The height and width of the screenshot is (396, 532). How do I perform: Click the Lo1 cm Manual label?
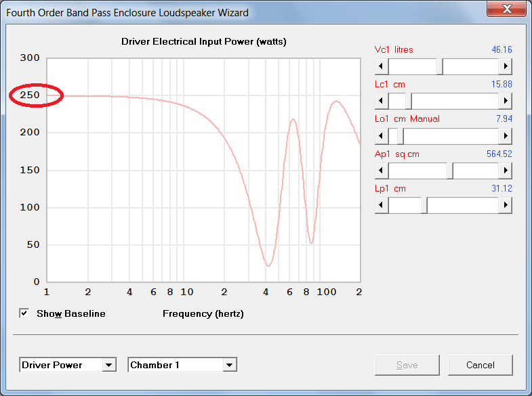pyautogui.click(x=407, y=119)
